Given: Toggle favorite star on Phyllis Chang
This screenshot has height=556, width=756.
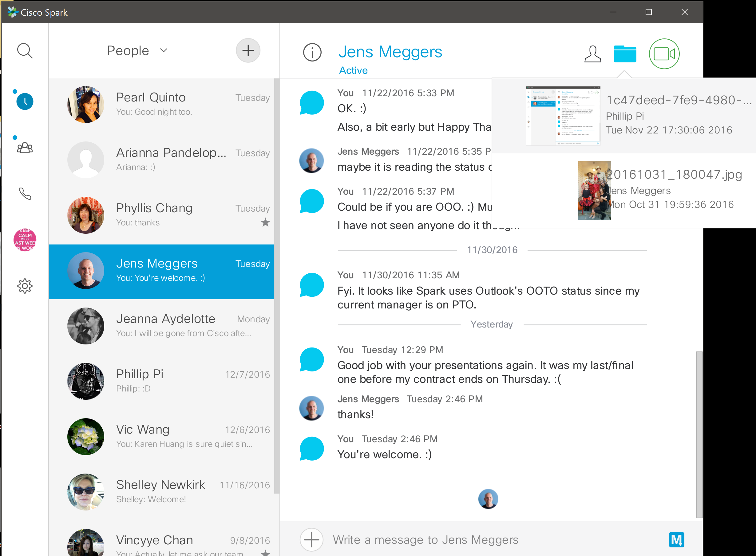Looking at the screenshot, I should coord(265,222).
